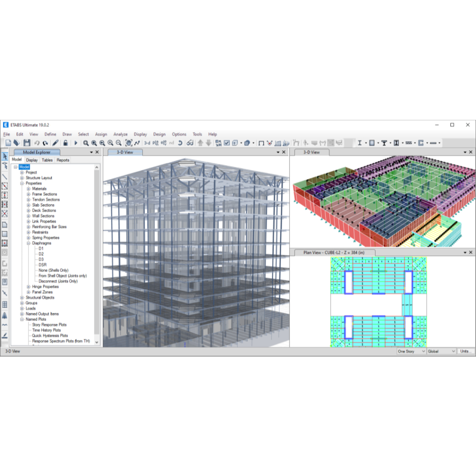Expand the Frame Sections tree node

(28, 194)
